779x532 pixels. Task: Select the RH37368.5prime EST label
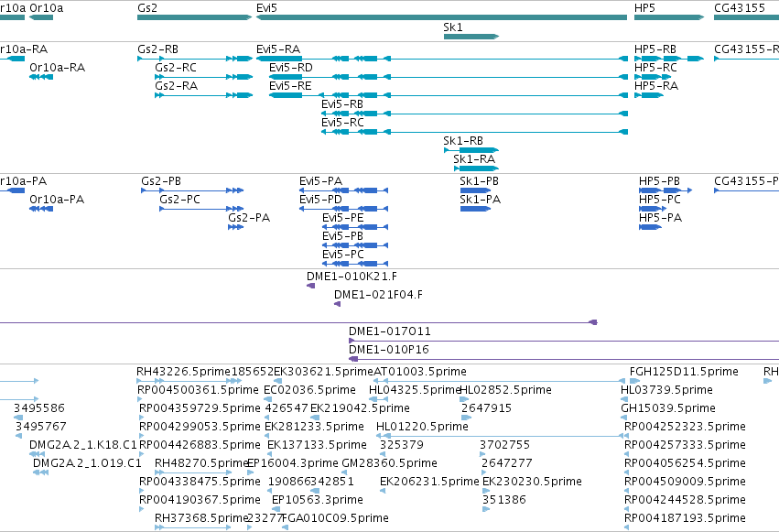pyautogui.click(x=200, y=519)
